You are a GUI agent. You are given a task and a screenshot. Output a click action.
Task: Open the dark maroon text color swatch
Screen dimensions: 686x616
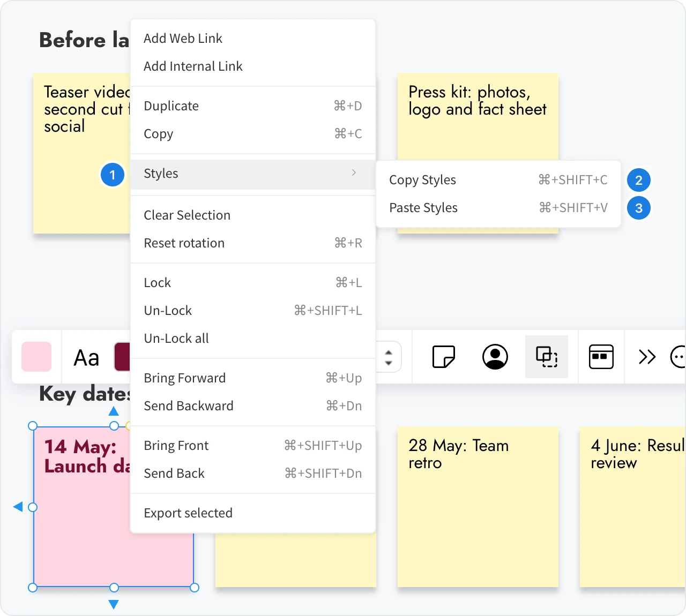click(x=122, y=357)
